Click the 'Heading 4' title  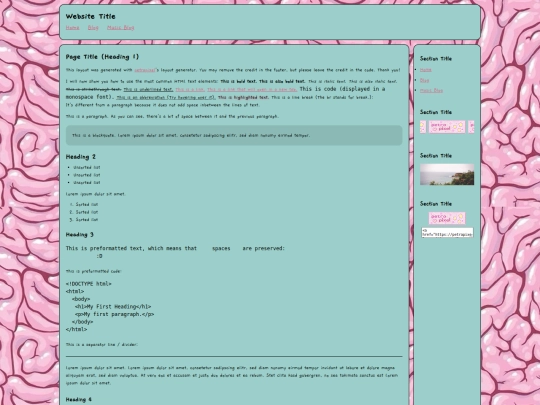[x=79, y=399]
